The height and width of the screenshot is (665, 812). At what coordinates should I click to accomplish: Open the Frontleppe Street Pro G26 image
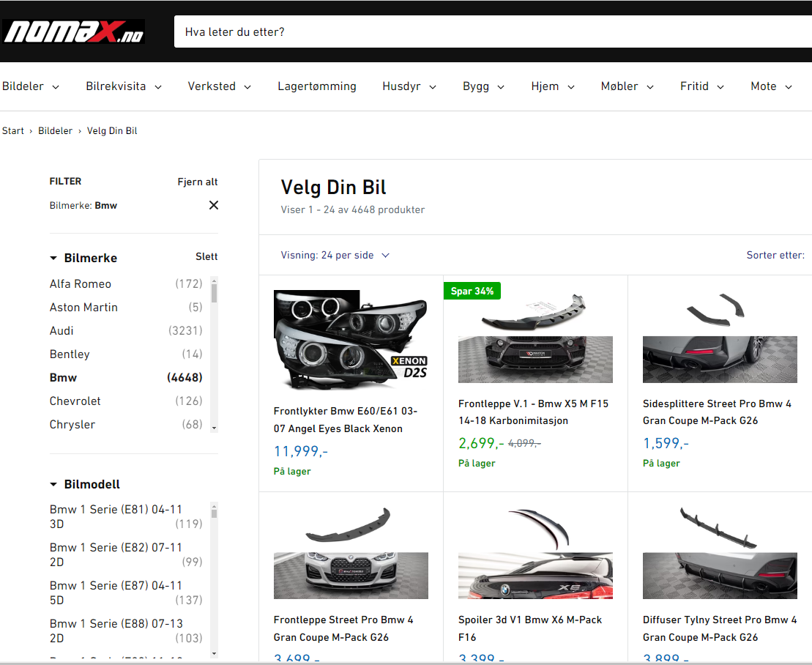click(x=351, y=554)
